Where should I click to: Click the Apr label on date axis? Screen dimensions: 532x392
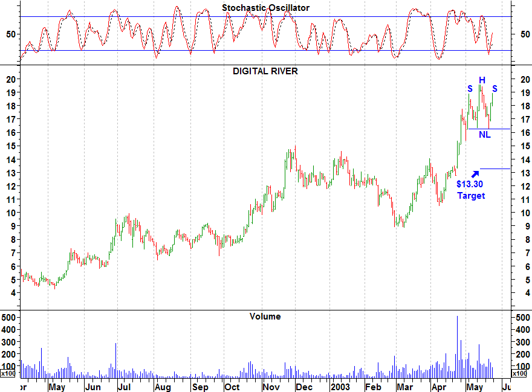tap(439, 387)
